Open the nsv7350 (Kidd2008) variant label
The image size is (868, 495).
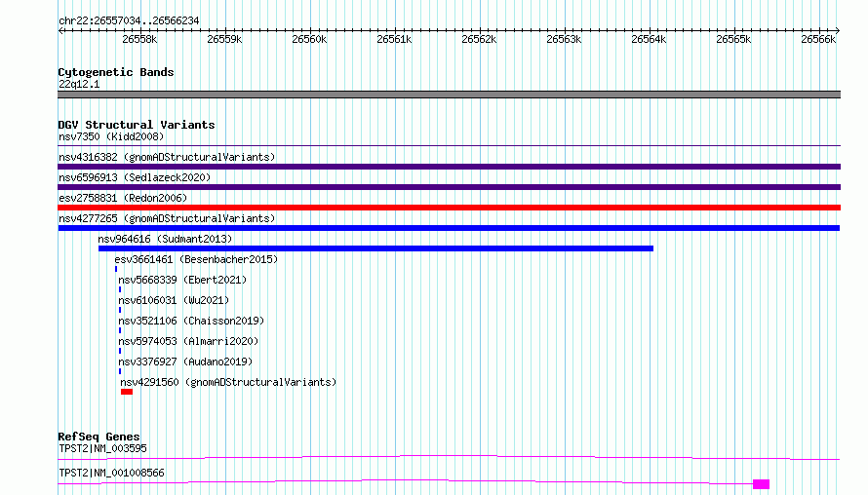point(111,136)
